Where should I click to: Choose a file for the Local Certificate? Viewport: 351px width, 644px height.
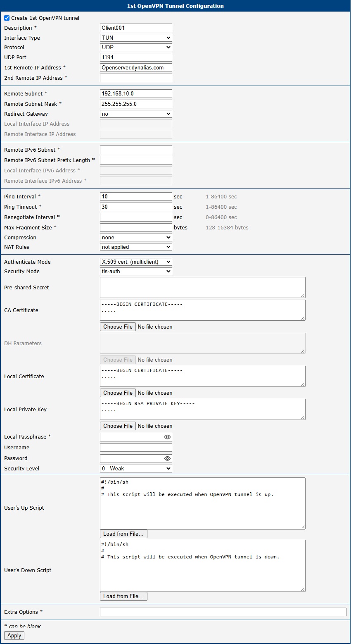(x=118, y=393)
